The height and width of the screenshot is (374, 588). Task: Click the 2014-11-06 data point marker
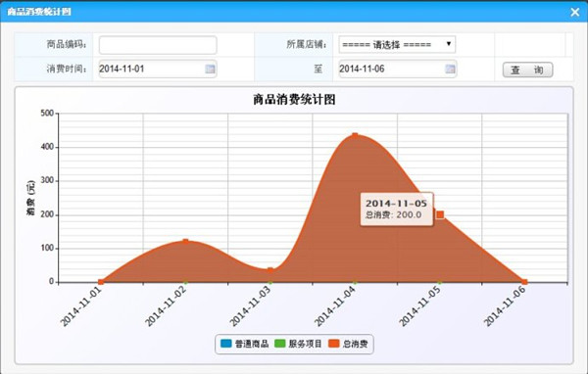(524, 282)
